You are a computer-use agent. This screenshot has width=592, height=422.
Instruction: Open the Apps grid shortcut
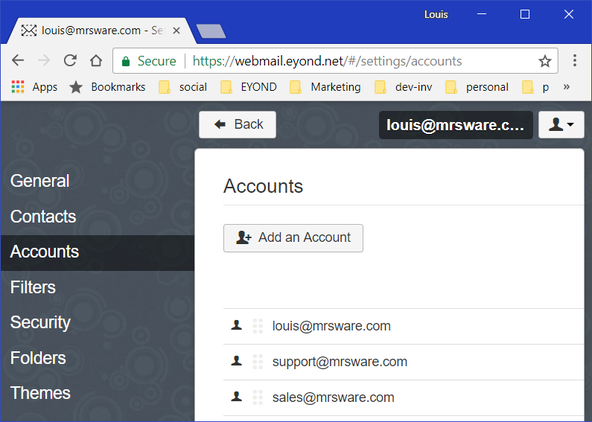tap(34, 87)
